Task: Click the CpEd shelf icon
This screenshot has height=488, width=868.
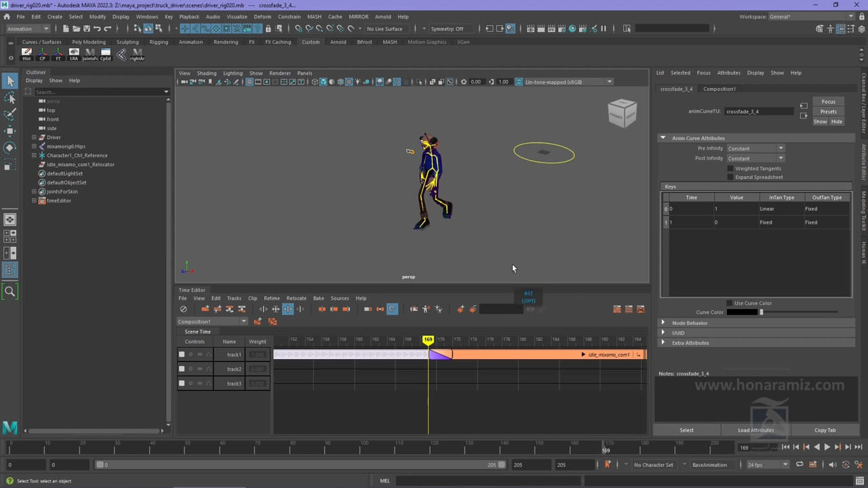Action: pos(105,54)
